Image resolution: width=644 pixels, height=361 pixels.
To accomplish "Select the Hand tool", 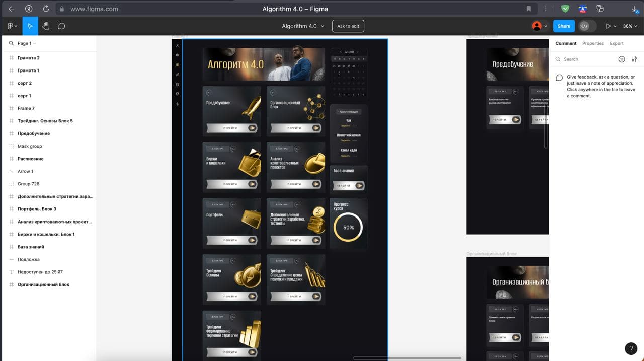I will tap(46, 26).
